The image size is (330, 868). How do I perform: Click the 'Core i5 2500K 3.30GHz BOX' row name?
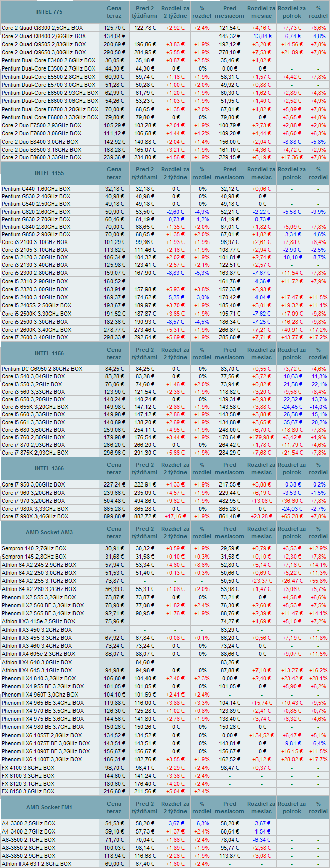pyautogui.click(x=36, y=314)
